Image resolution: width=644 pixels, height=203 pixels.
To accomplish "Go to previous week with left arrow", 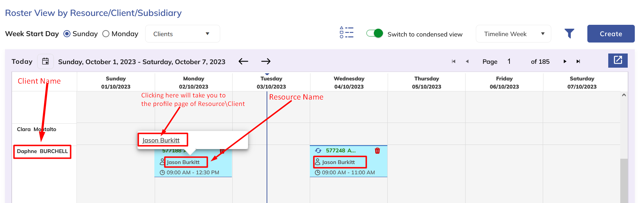I will 243,61.
